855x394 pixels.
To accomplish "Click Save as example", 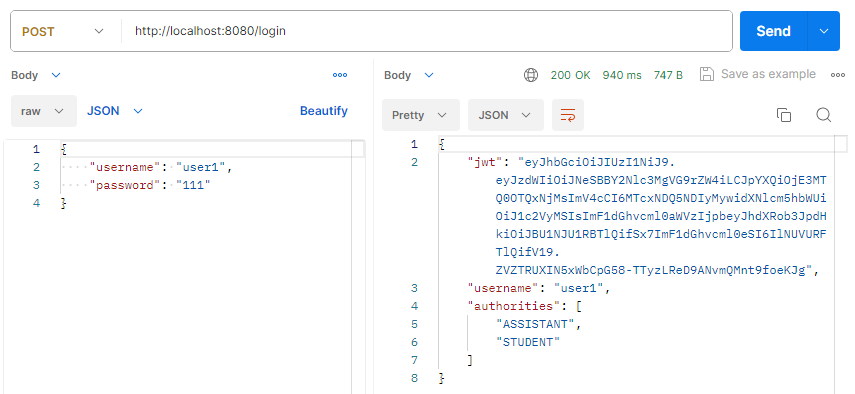I will click(x=768, y=74).
